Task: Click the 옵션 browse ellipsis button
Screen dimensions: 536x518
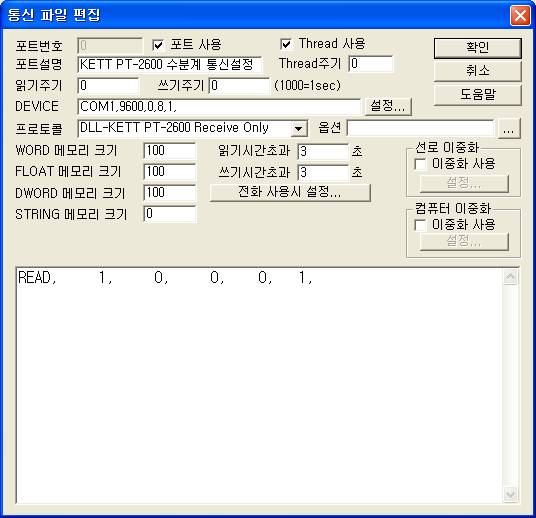Action: [509, 129]
